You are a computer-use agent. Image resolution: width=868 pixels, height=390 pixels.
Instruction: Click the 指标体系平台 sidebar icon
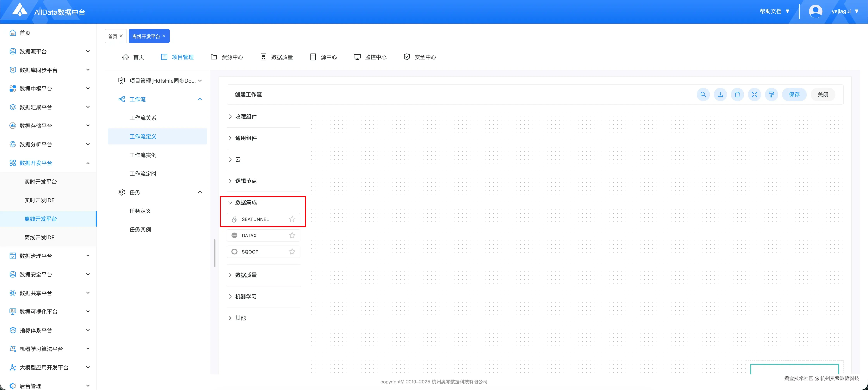13,330
